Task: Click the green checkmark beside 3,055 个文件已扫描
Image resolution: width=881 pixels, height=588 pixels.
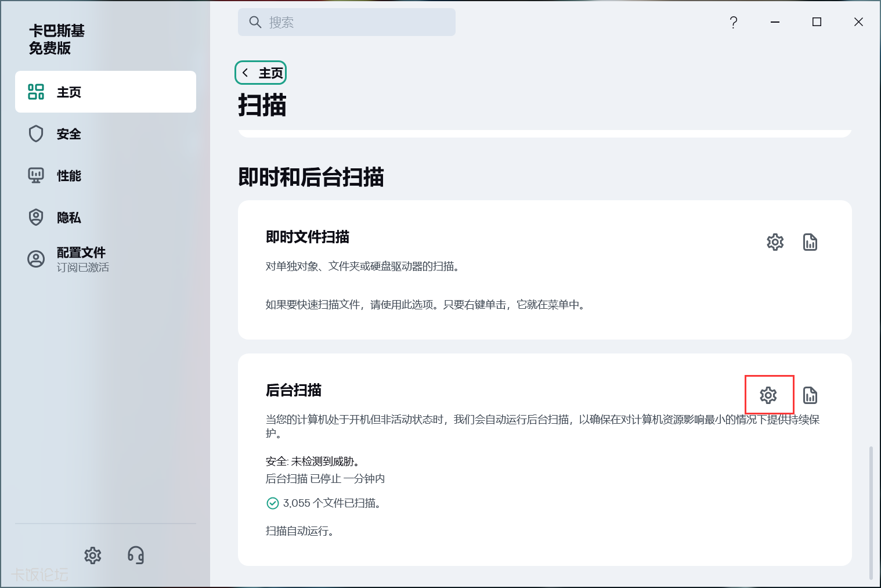Action: (272, 503)
